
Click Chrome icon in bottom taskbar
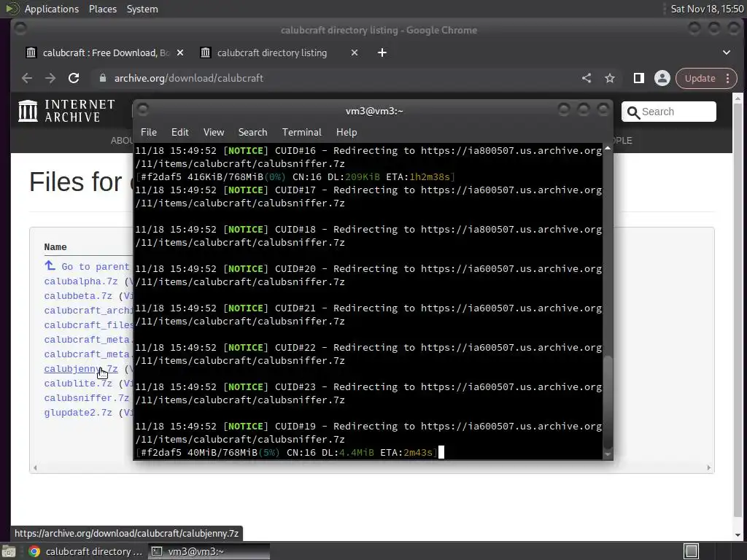34,551
